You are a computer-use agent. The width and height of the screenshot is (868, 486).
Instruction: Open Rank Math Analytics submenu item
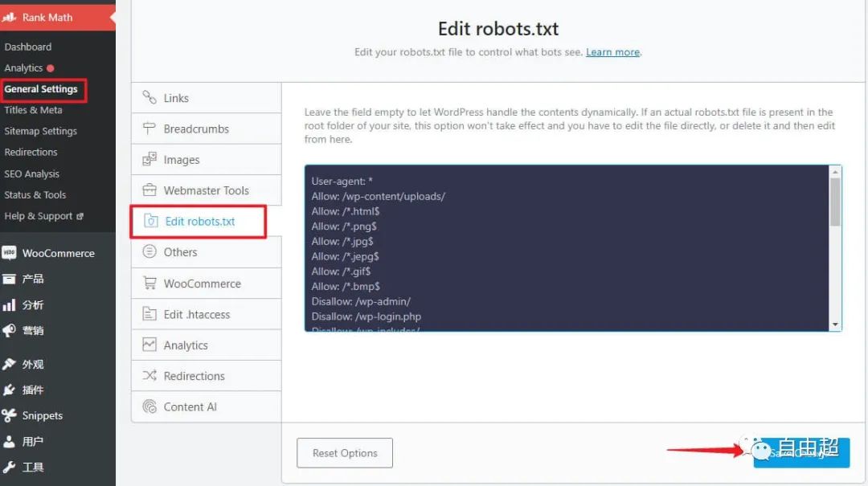pos(23,68)
